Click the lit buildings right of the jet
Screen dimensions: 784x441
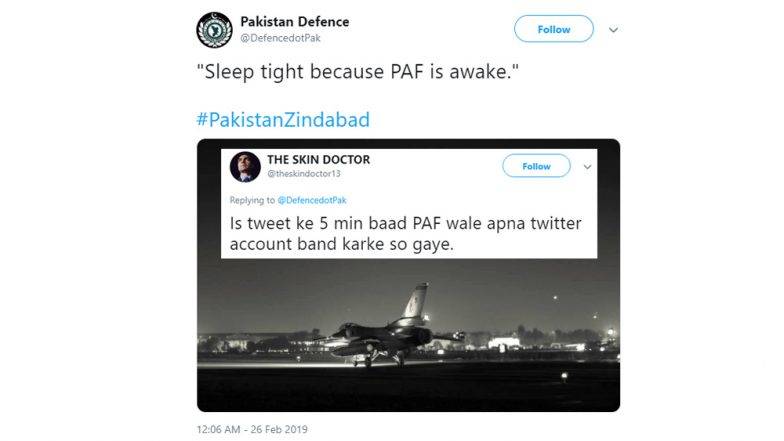pos(510,342)
